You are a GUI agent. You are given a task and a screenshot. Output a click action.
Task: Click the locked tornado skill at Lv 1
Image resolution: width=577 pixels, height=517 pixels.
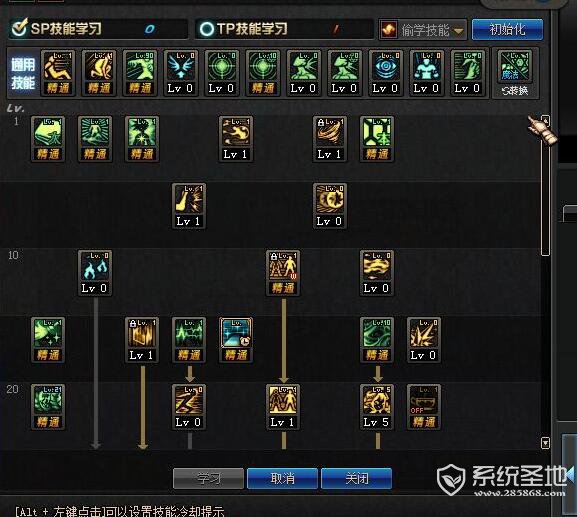(330, 139)
